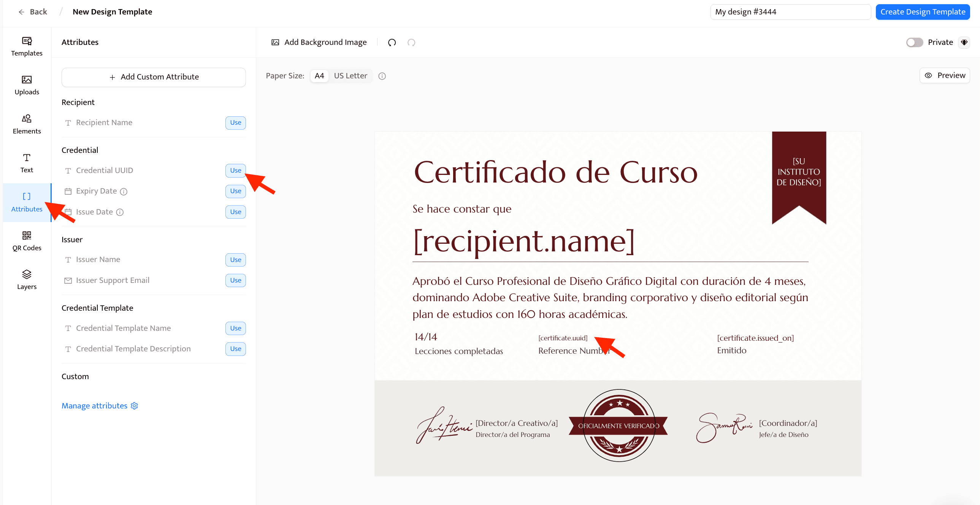Viewport: 980px width, 505px height.
Task: Click the Issue Date info icon
Action: click(120, 212)
